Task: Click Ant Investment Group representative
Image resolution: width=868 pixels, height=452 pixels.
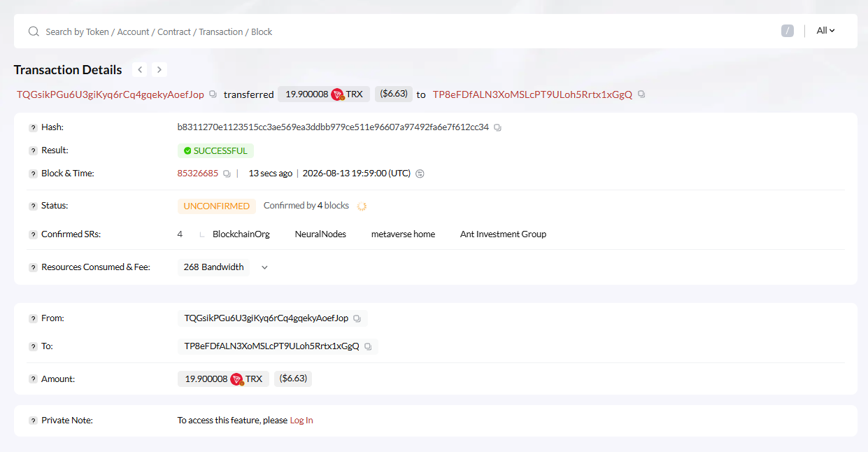Action: tap(503, 234)
